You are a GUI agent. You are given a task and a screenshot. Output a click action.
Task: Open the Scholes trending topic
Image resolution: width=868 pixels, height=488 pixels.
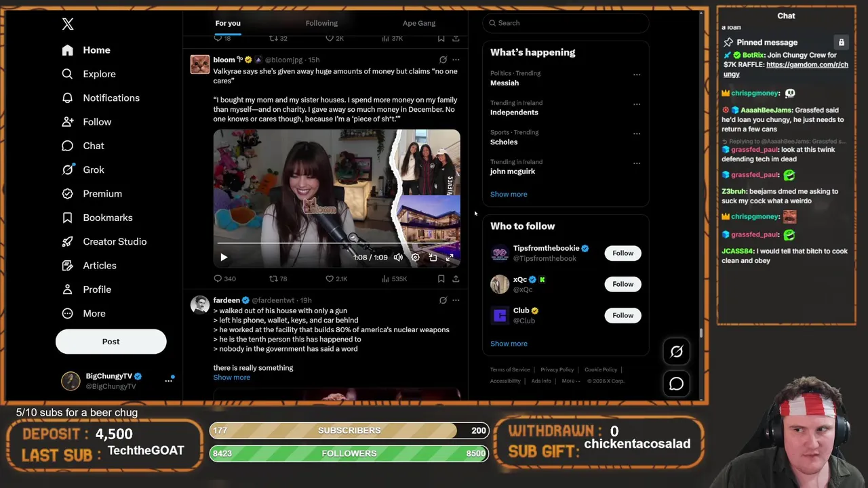point(504,142)
